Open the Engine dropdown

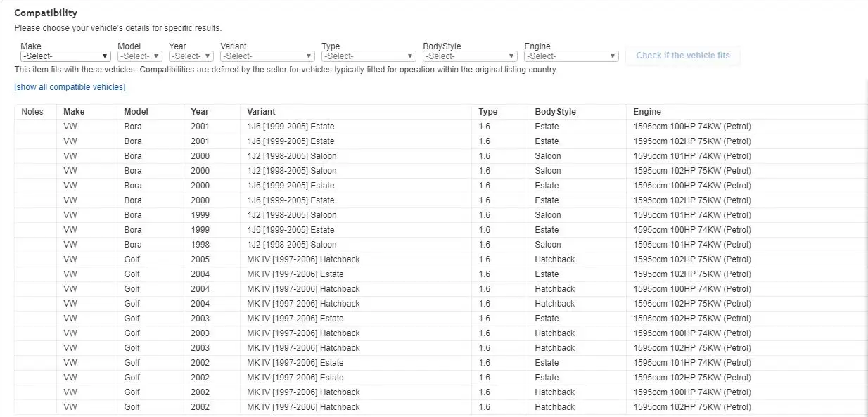(x=571, y=56)
